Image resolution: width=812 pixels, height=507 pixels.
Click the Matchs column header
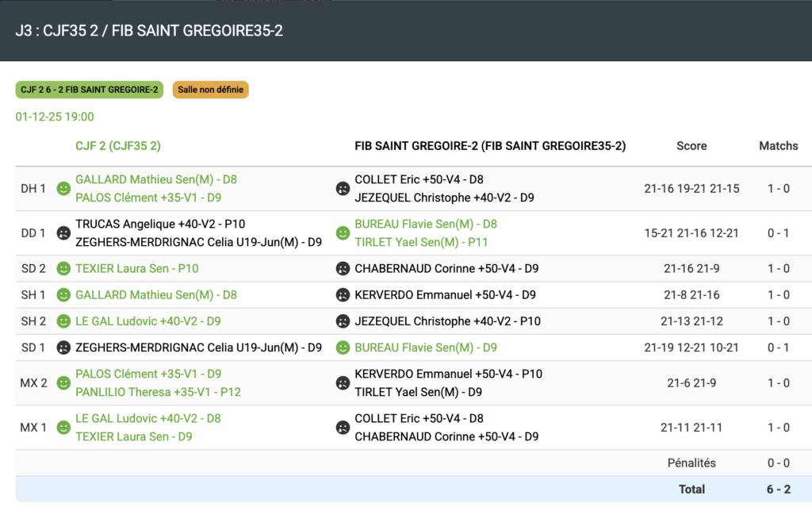point(778,146)
